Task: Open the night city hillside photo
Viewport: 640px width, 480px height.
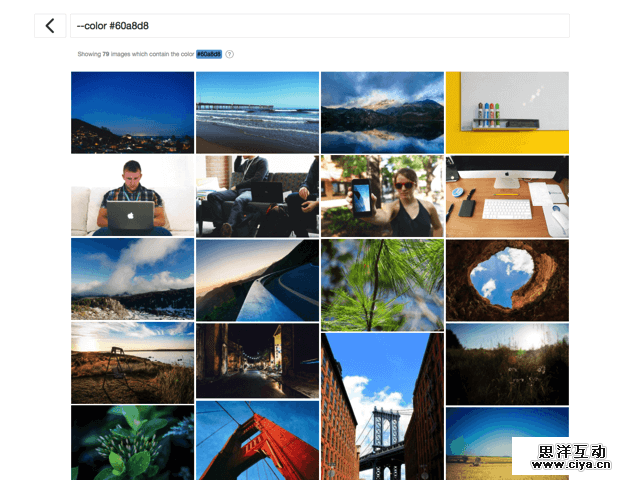Action: pyautogui.click(x=132, y=113)
